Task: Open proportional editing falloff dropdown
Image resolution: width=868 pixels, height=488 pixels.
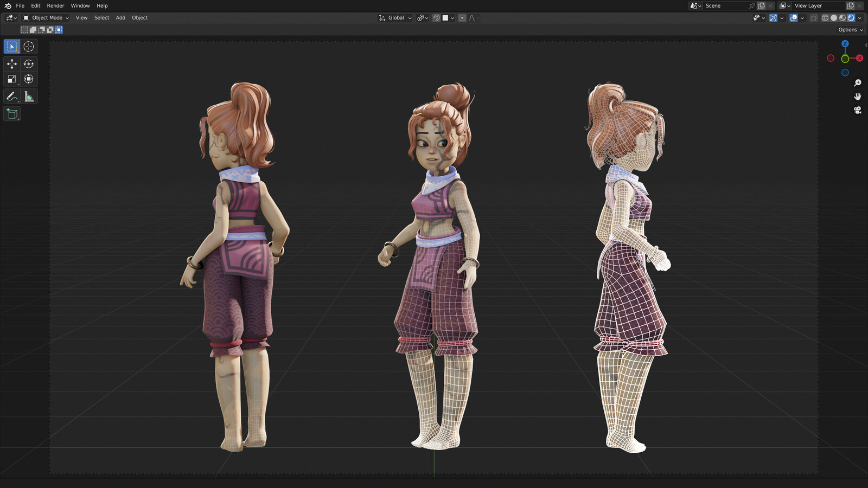Action: (474, 18)
